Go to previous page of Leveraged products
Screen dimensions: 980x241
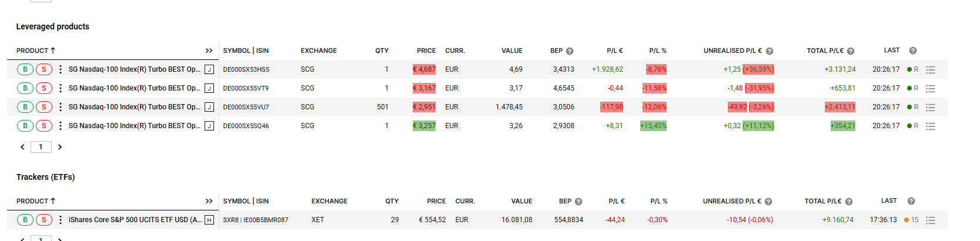[x=22, y=147]
